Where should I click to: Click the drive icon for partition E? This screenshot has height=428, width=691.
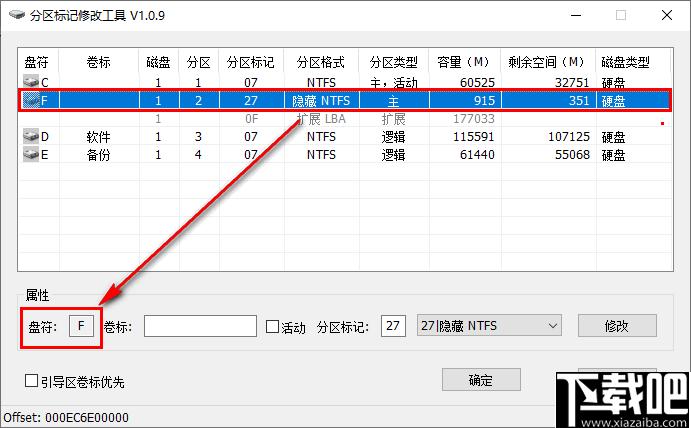31,154
